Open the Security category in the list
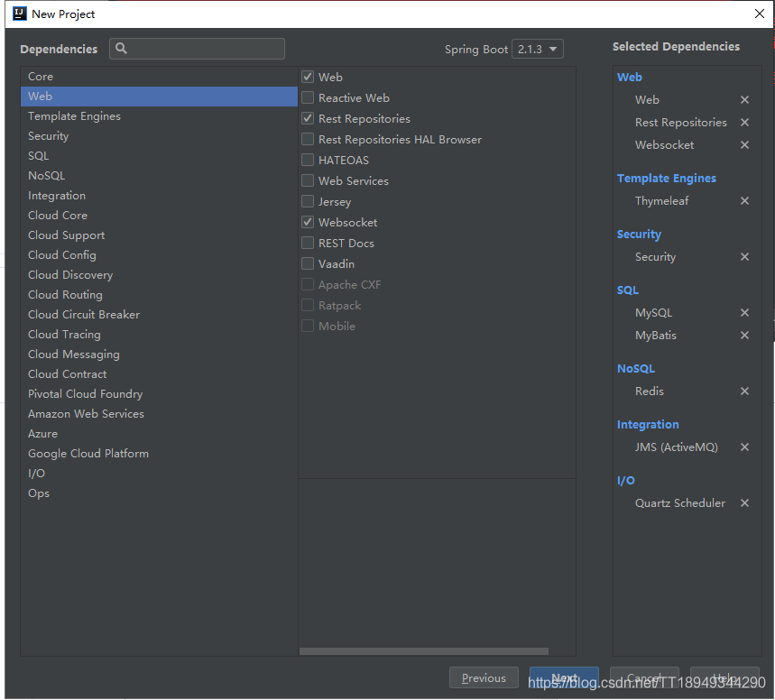 [159, 136]
